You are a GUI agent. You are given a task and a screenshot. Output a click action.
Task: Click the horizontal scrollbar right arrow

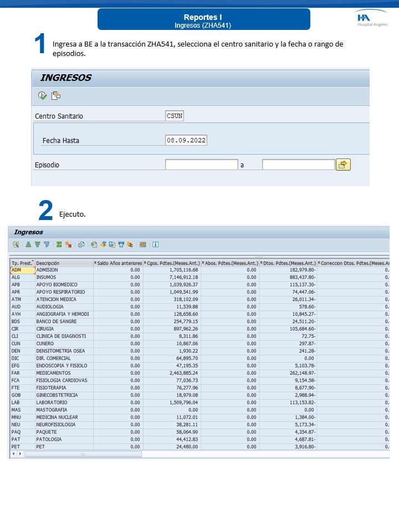pyautogui.click(x=21, y=454)
